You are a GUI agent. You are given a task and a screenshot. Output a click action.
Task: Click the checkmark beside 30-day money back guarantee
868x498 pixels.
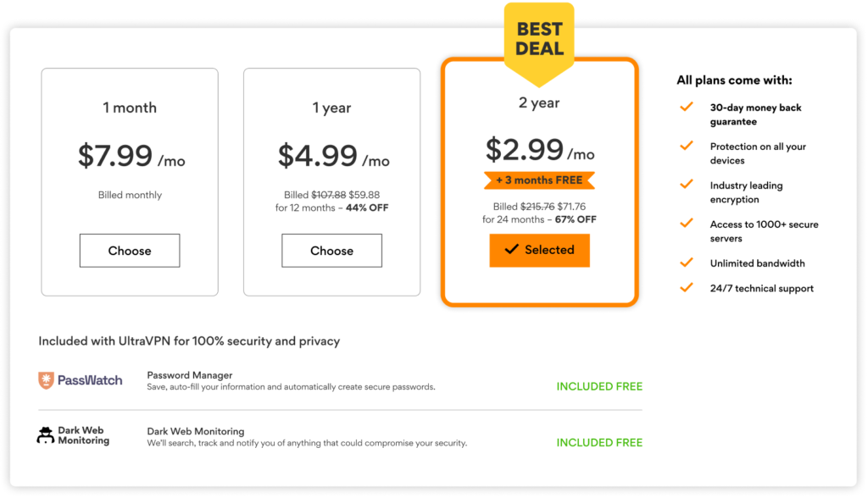[687, 108]
